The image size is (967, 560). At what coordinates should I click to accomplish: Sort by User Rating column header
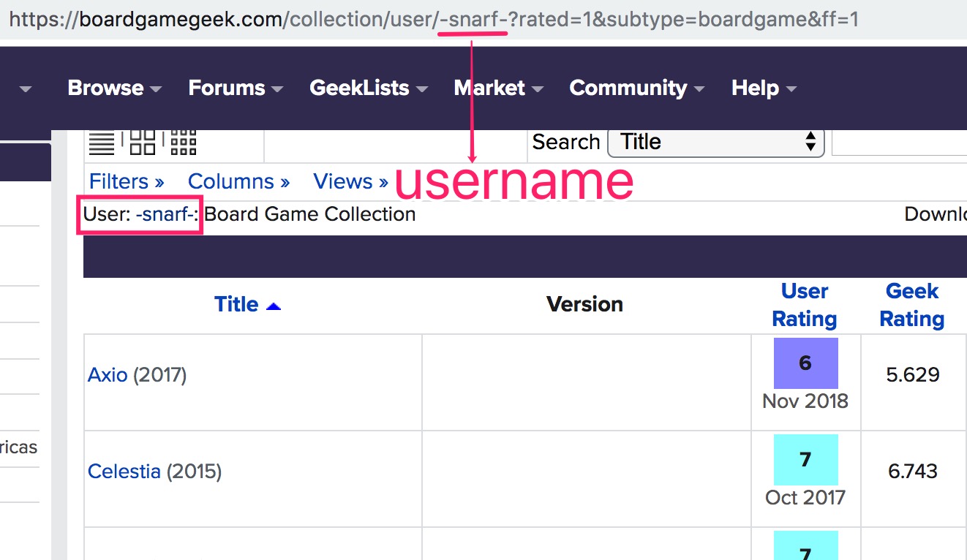[805, 305]
